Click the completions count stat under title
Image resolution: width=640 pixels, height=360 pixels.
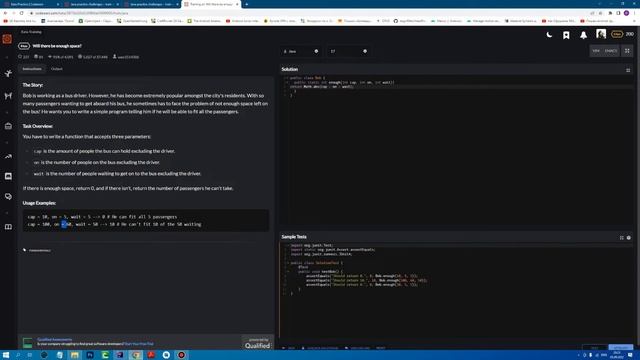tap(93, 57)
